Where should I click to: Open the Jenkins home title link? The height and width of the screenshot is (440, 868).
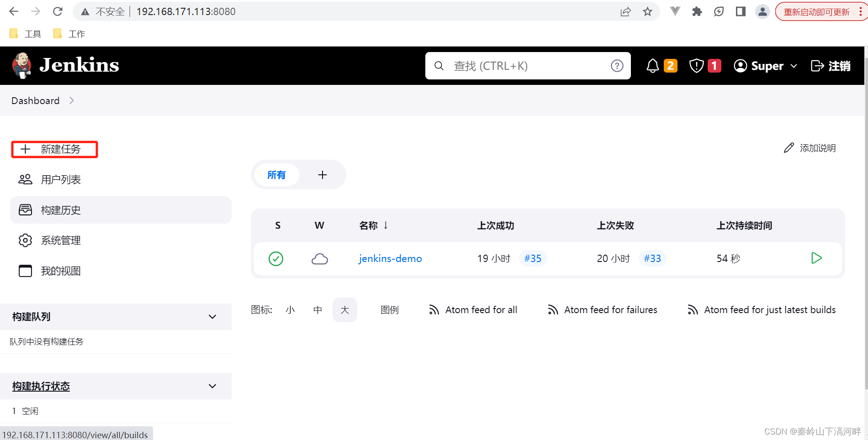point(79,65)
